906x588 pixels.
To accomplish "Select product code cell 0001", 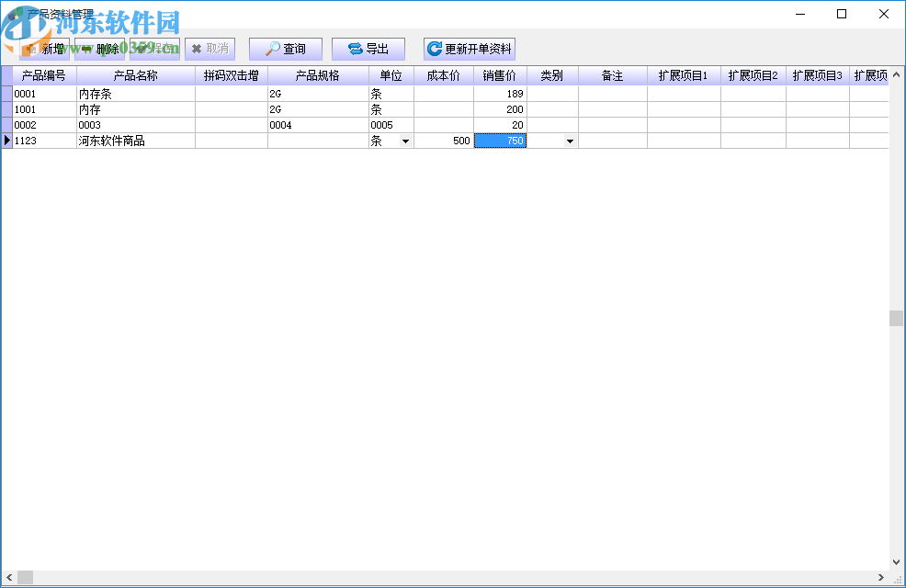I will tap(44, 94).
